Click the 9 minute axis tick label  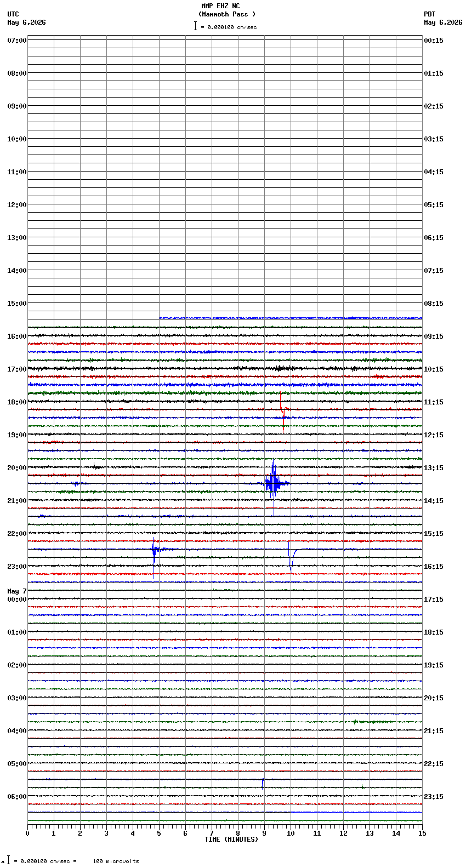tap(264, 833)
